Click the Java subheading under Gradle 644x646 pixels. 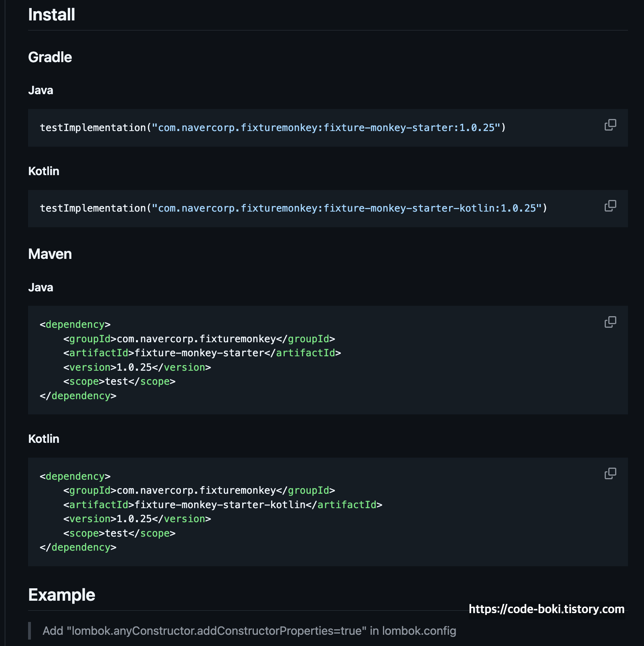click(41, 90)
